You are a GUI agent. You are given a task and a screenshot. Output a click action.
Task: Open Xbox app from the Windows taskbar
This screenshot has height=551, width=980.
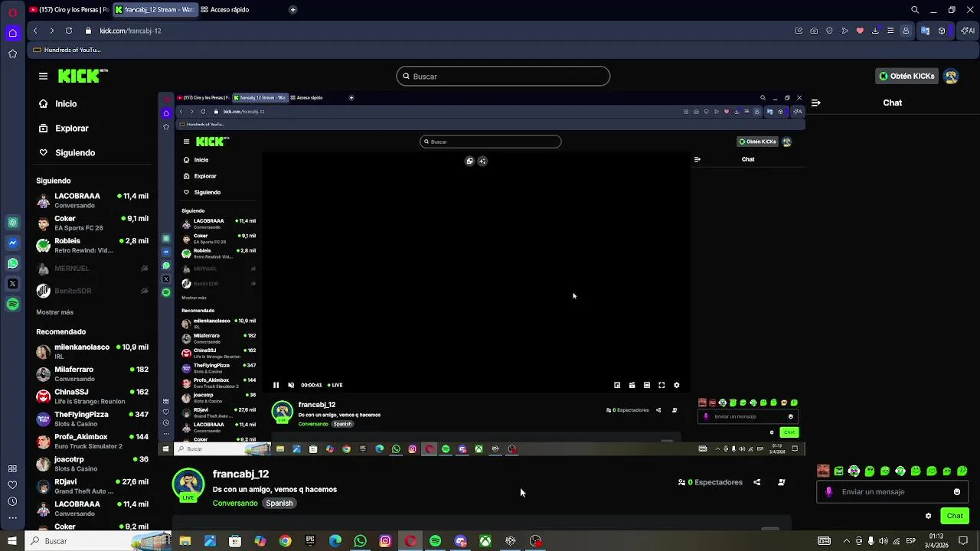pyautogui.click(x=485, y=541)
